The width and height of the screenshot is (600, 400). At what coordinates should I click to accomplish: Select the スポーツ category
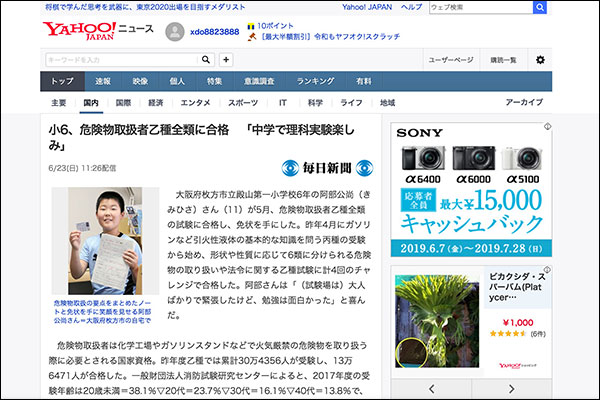(x=241, y=103)
